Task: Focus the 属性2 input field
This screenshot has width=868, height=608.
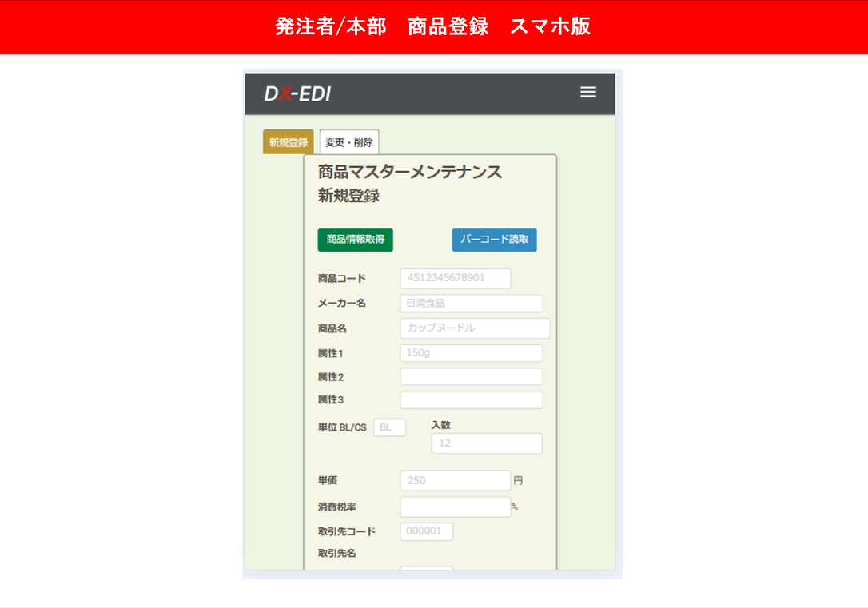Action: click(471, 377)
